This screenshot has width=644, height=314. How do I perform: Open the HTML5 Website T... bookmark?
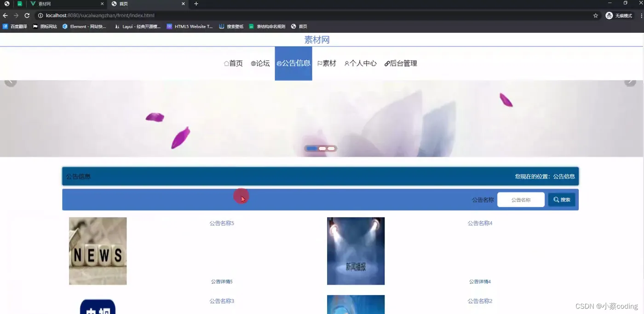tap(190, 27)
